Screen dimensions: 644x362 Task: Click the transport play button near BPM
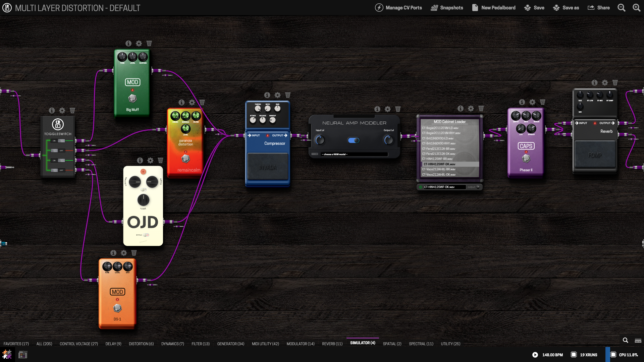(x=535, y=355)
